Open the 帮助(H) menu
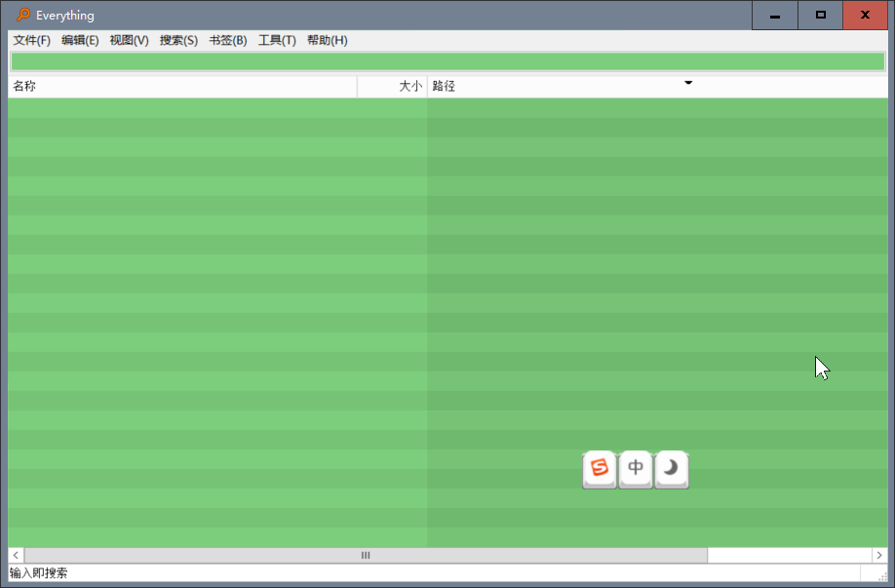Viewport: 895px width, 588px height. (x=327, y=40)
